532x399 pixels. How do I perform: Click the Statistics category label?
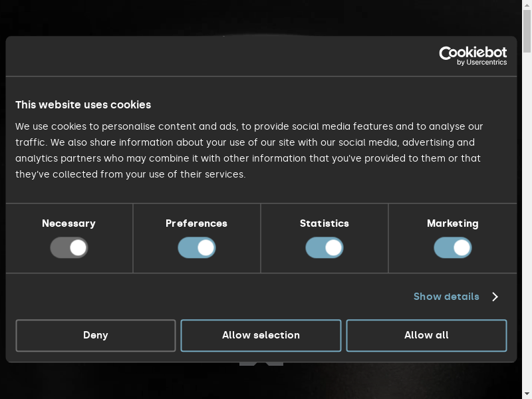tap(325, 223)
